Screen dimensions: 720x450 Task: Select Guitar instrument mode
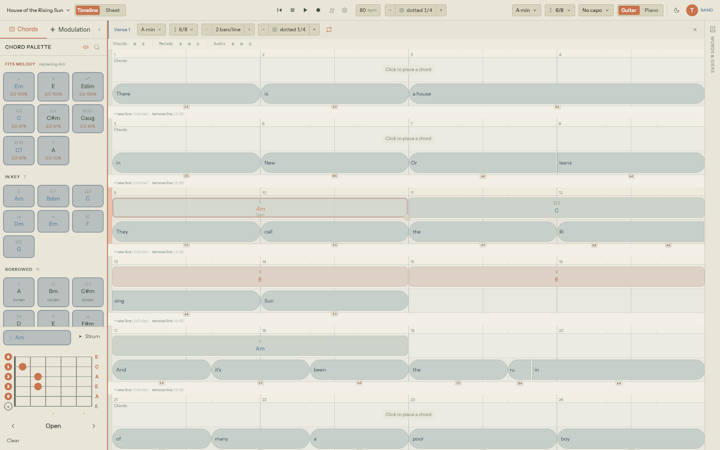[629, 10]
